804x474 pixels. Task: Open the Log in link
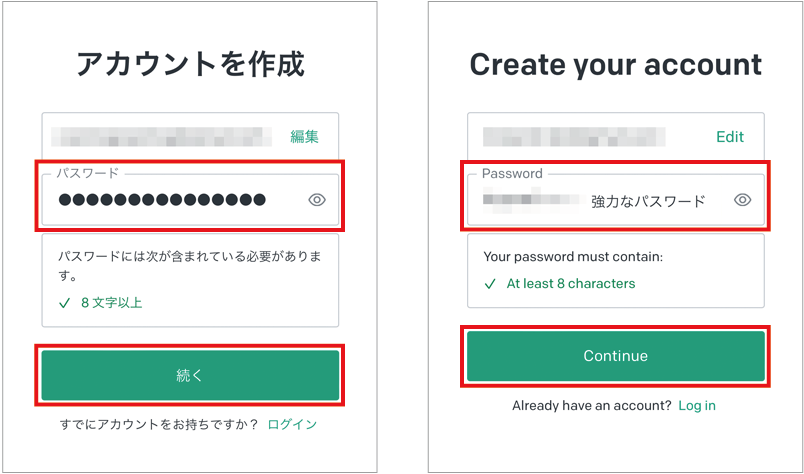pos(697,405)
